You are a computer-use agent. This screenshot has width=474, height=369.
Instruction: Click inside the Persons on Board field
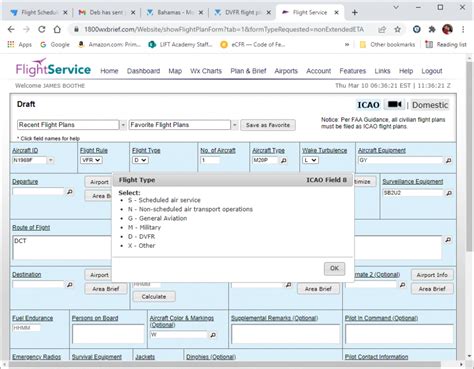(x=108, y=334)
